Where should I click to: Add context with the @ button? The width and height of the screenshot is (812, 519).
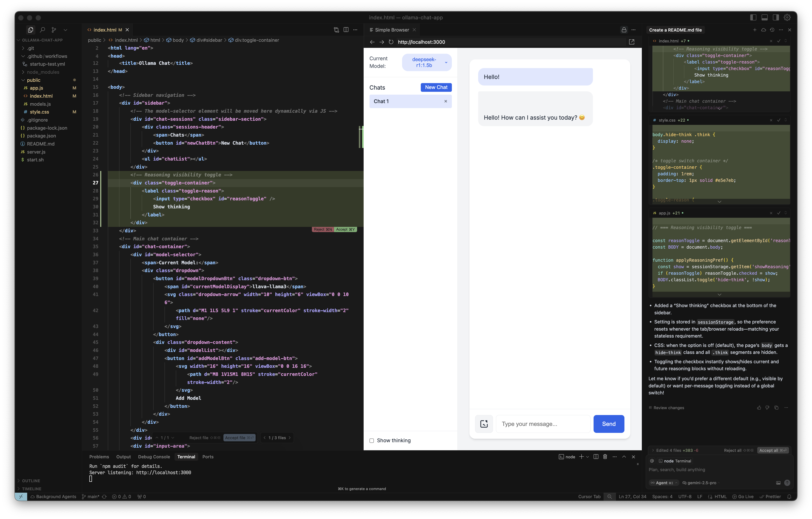coord(652,461)
